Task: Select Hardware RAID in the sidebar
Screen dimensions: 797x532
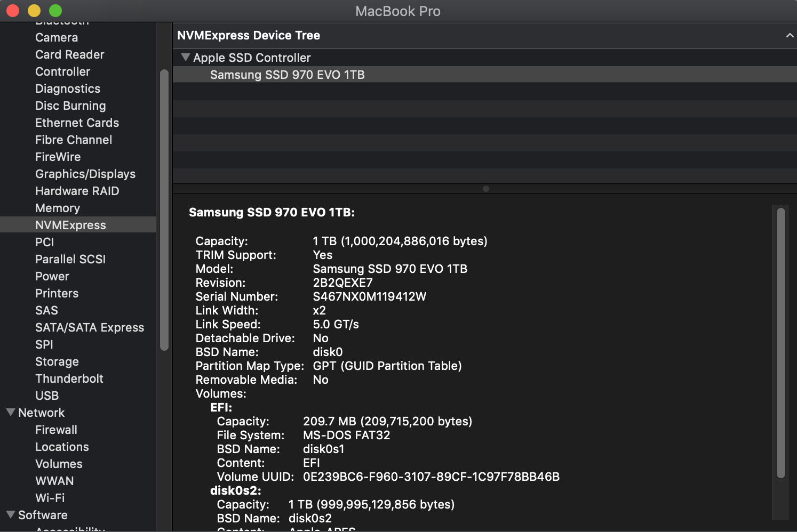Action: [x=77, y=191]
